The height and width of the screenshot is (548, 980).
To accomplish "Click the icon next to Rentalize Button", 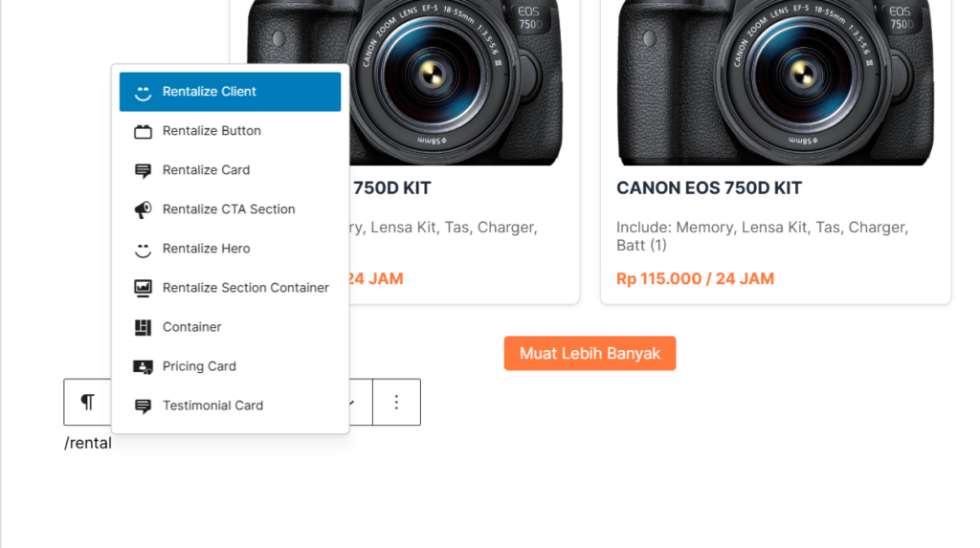I will 143,131.
